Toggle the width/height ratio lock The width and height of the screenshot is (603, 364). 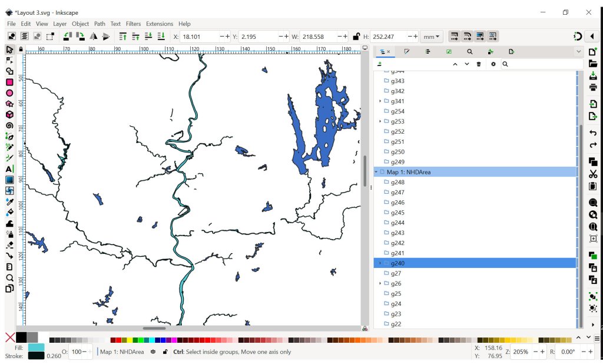coord(356,37)
